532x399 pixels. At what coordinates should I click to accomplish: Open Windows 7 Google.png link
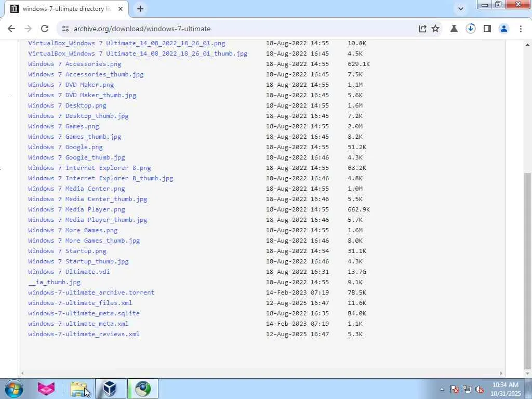pos(65,147)
